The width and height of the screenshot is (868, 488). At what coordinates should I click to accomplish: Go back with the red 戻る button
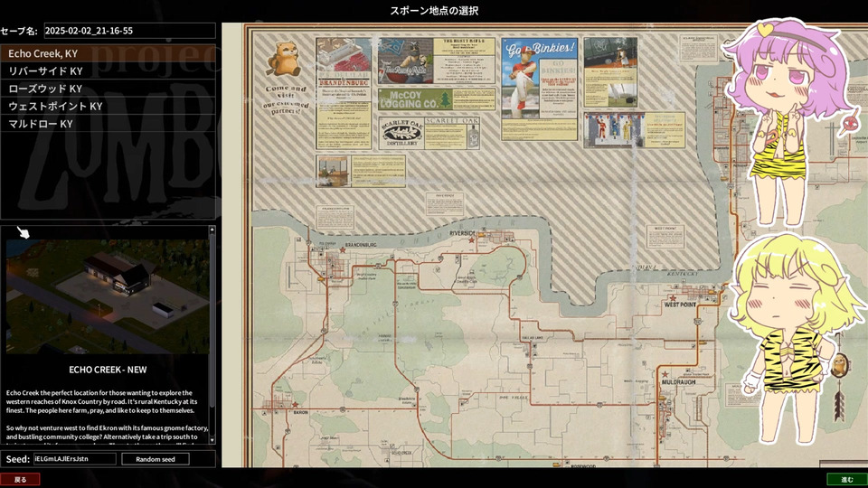click(20, 479)
